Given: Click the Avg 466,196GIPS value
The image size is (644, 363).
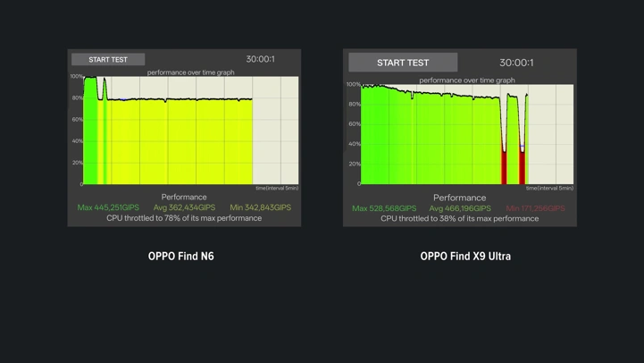Looking at the screenshot, I should [460, 208].
